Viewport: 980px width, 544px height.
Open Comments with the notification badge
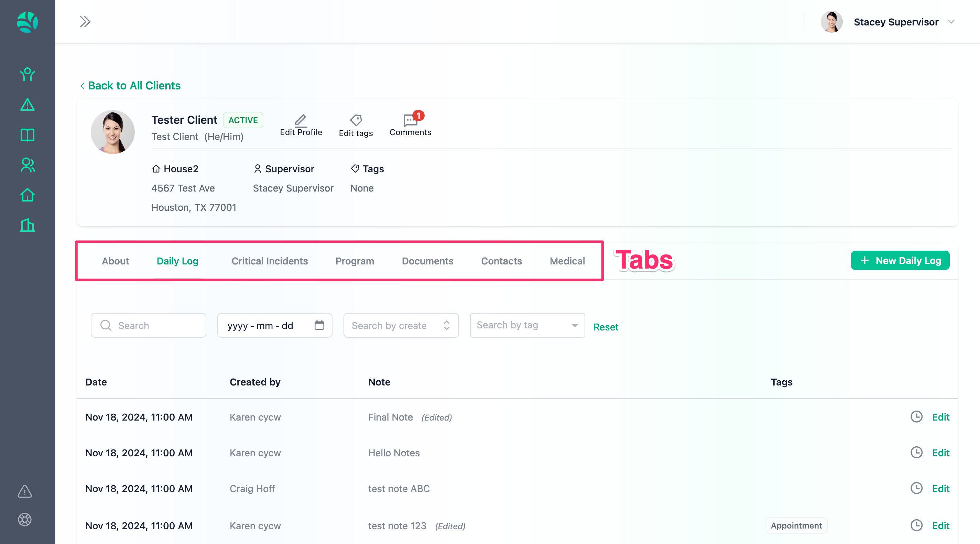tap(410, 121)
